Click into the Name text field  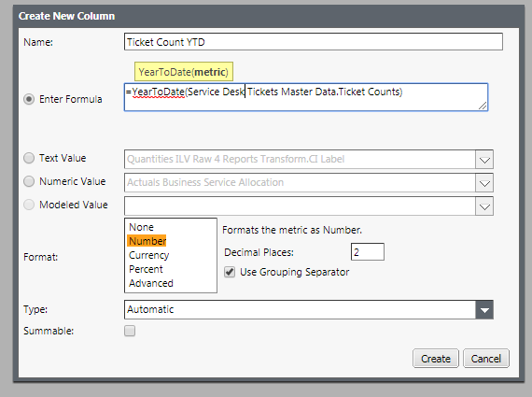[314, 42]
